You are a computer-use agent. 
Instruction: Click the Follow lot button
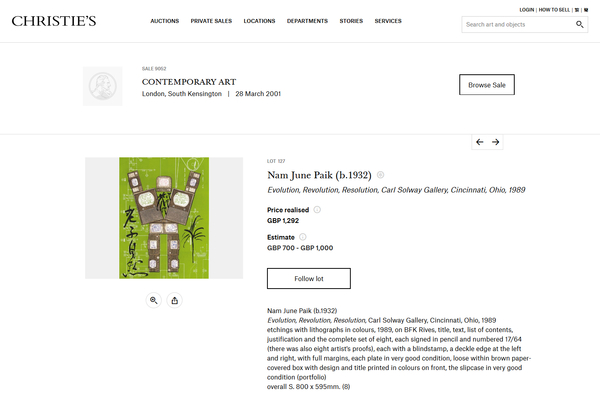pyautogui.click(x=308, y=278)
